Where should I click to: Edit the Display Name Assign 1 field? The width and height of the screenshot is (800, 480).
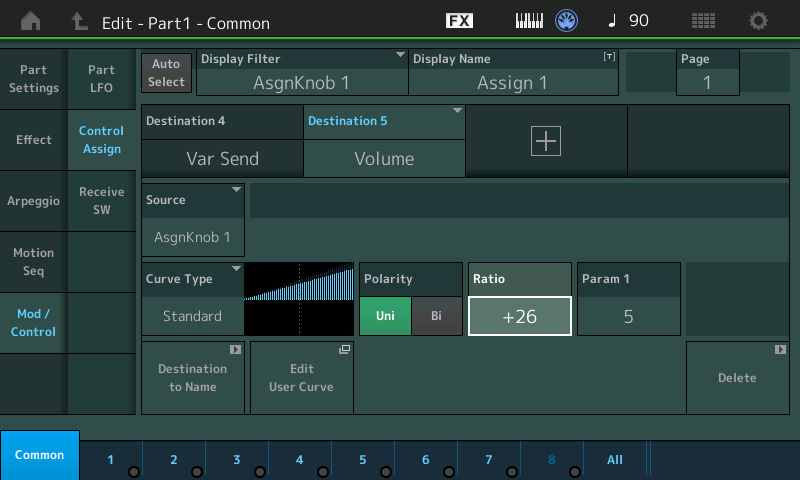pyautogui.click(x=513, y=72)
